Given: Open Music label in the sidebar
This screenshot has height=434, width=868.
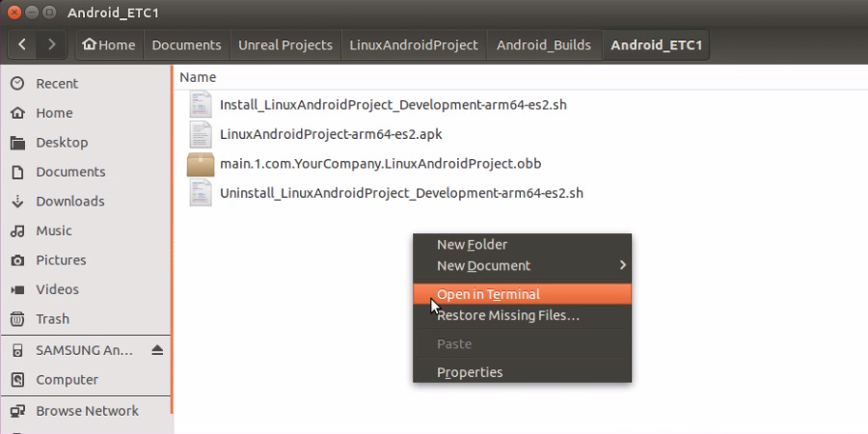Looking at the screenshot, I should (54, 231).
